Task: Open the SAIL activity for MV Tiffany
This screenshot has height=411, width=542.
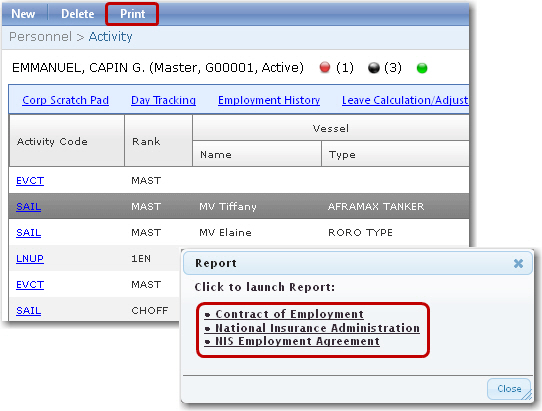Action: (28, 206)
